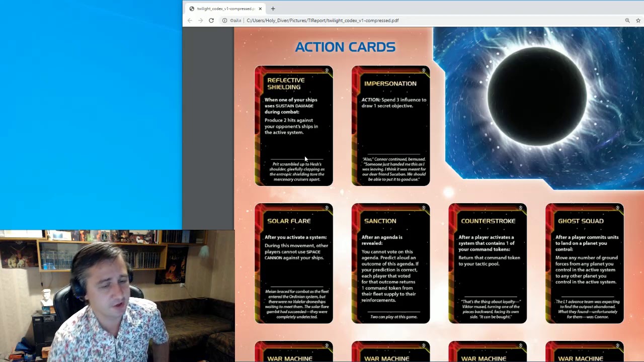
Task: Click the last War Machine card
Action: point(585,352)
